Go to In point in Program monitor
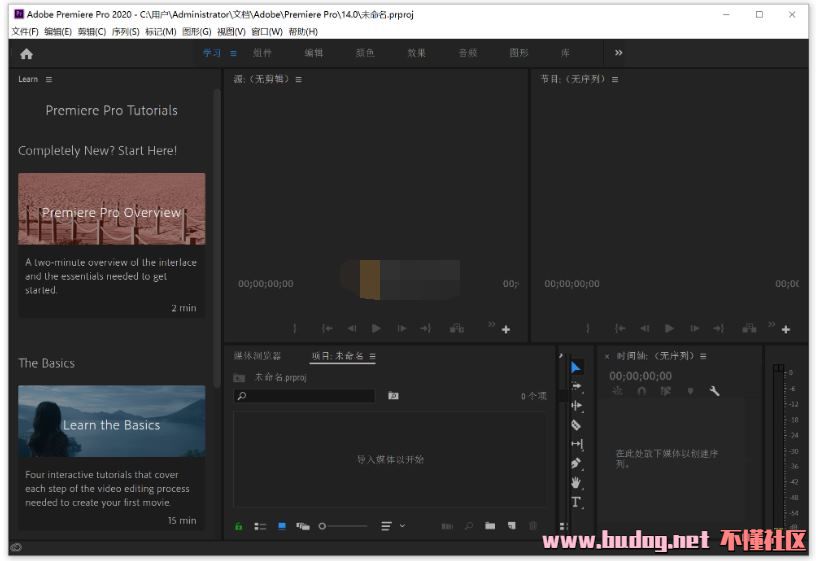 coord(620,328)
